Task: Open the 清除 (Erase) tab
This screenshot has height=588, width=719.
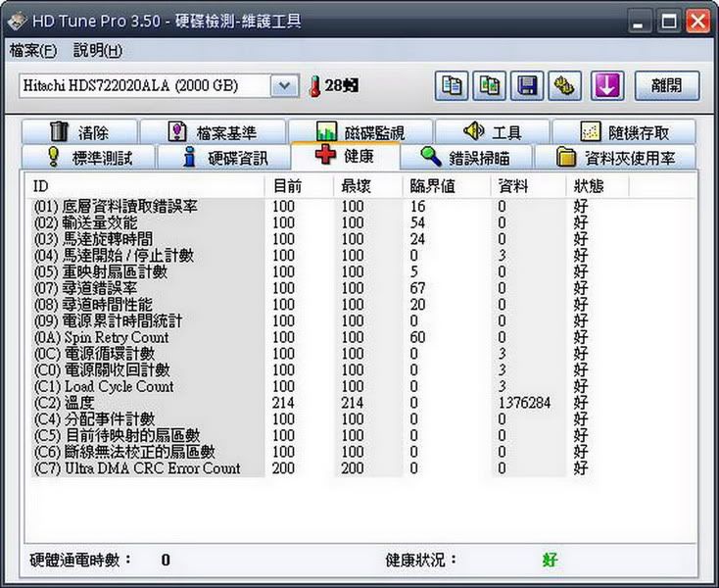Action: click(80, 132)
